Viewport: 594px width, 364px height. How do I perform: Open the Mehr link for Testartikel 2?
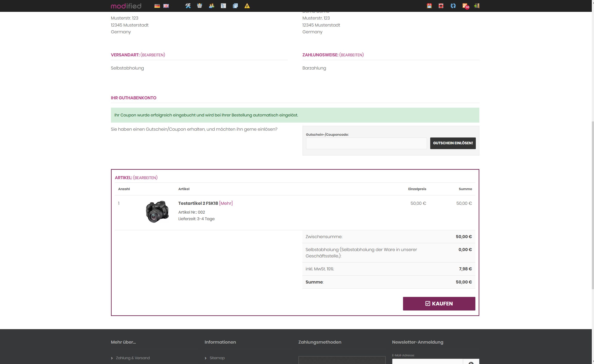pos(226,203)
